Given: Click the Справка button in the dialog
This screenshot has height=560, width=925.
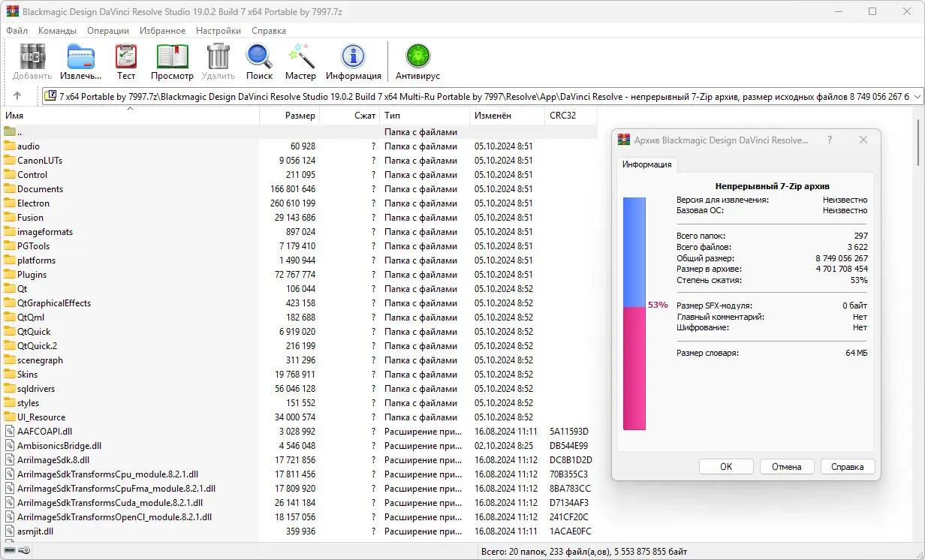Looking at the screenshot, I should [x=848, y=466].
